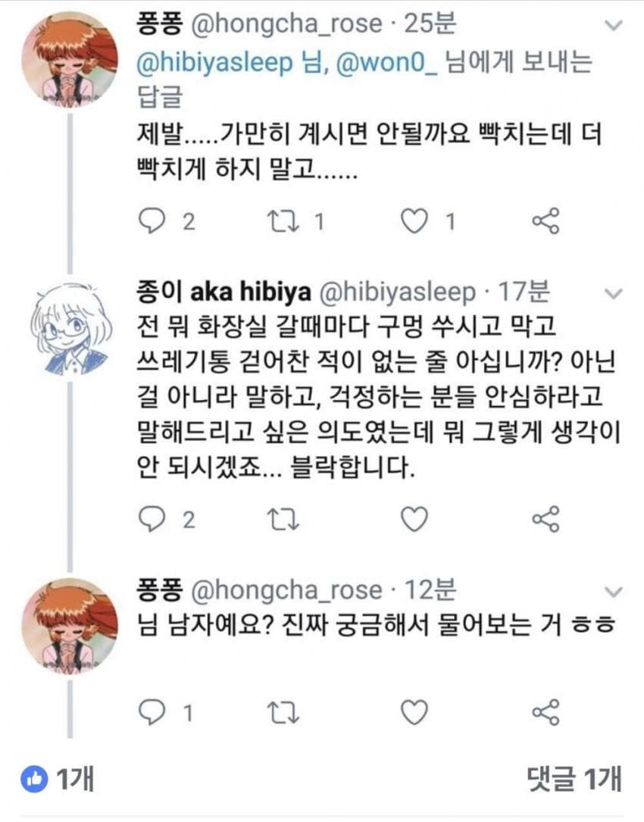Open the @hibiyasleep mention link
Viewport: 644px width, 822px height.
click(x=214, y=64)
